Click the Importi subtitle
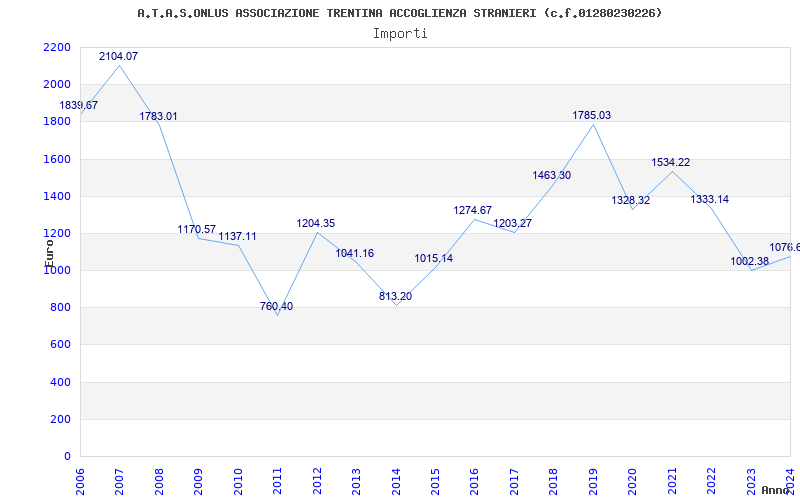This screenshot has width=800, height=500. (x=400, y=34)
